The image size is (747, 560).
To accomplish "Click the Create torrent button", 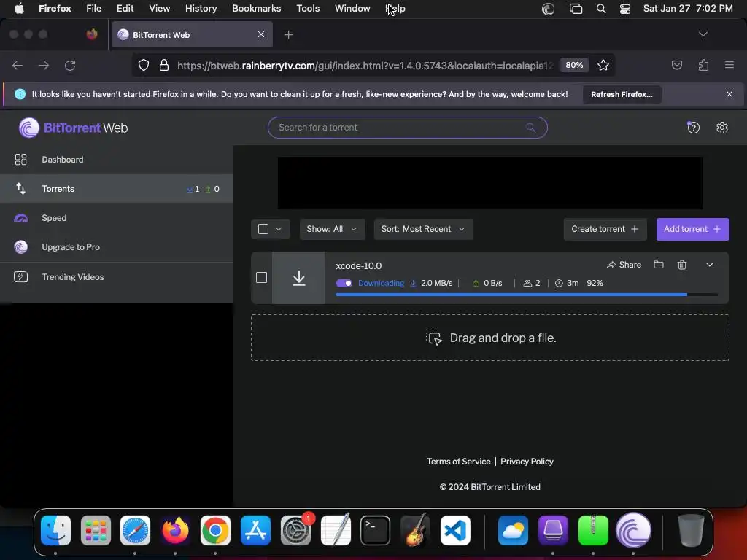I will [x=605, y=229].
